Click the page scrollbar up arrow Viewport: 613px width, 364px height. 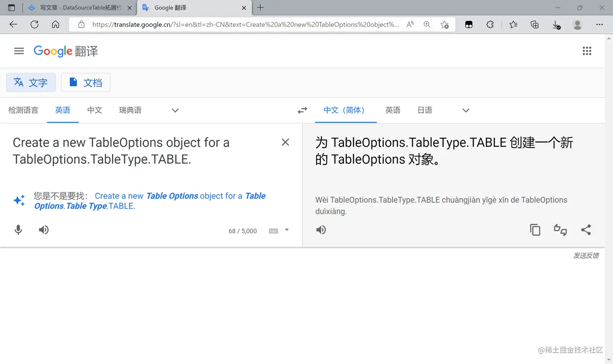[609, 38]
